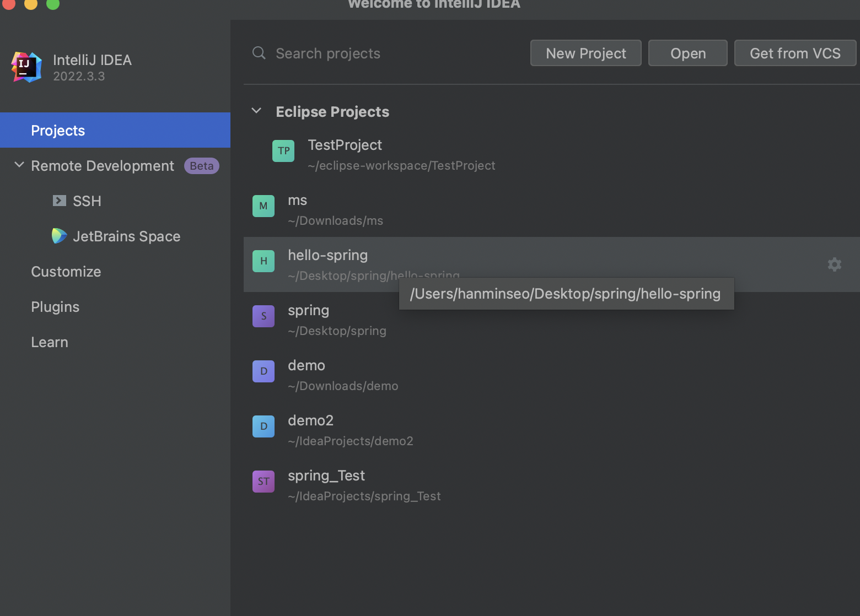Screen dimensions: 860x616
Task: Click the H icon of hello-spring
Action: point(264,261)
